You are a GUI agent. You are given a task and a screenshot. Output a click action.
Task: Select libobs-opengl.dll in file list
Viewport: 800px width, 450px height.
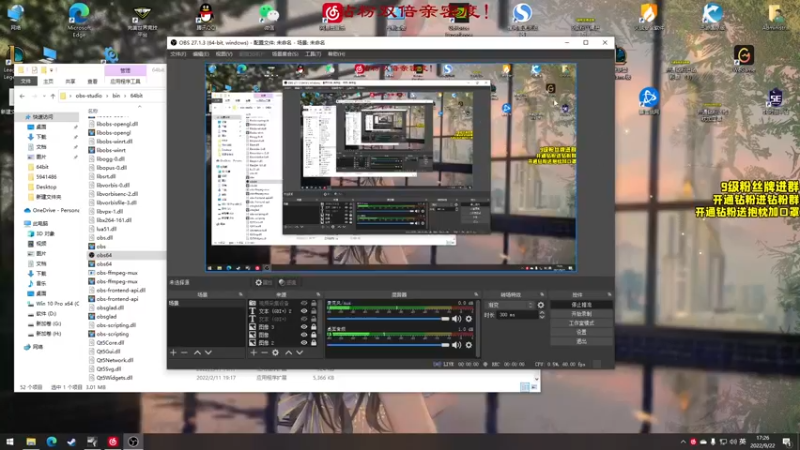point(117,124)
